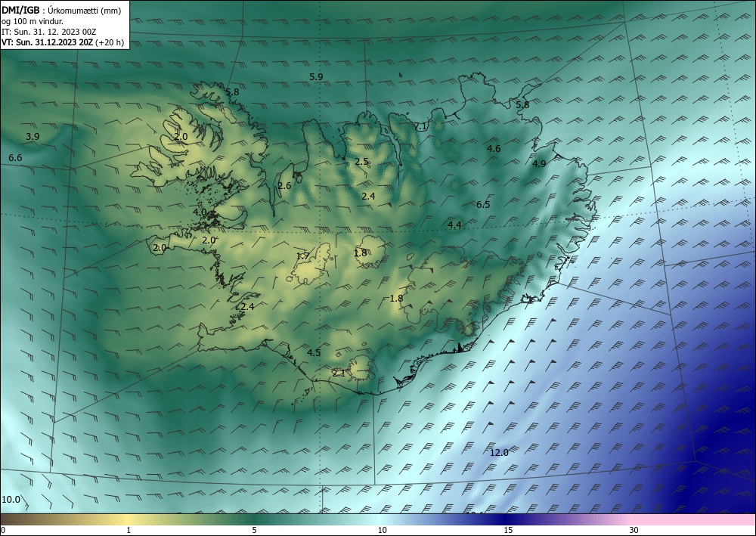
Task: Click the "(+20 h)" forecast offset text
Action: 110,42
